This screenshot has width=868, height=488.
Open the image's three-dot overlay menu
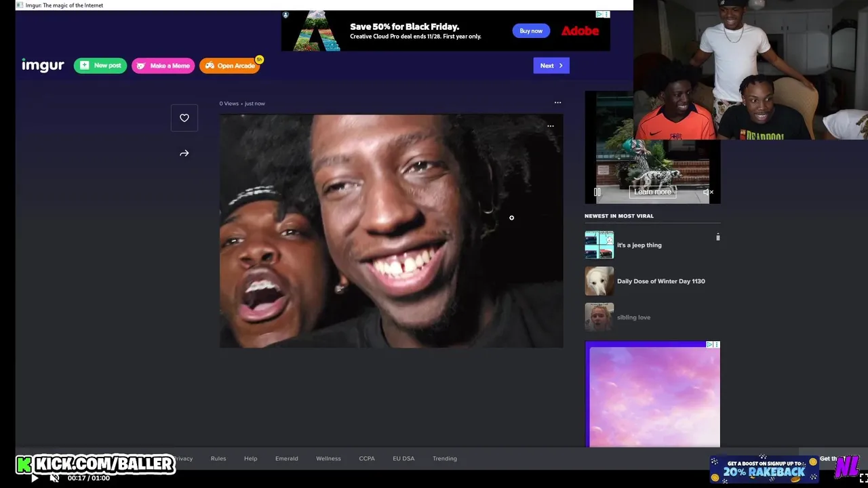point(551,126)
